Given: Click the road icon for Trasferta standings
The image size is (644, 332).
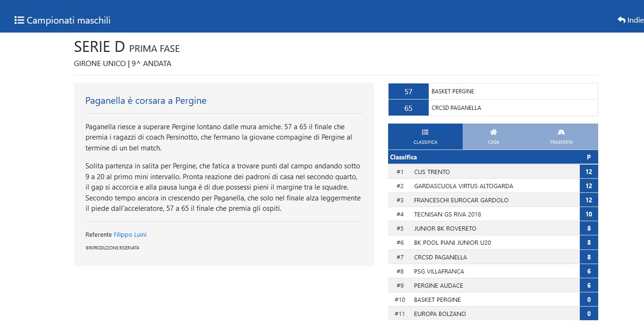Looking at the screenshot, I should [561, 132].
